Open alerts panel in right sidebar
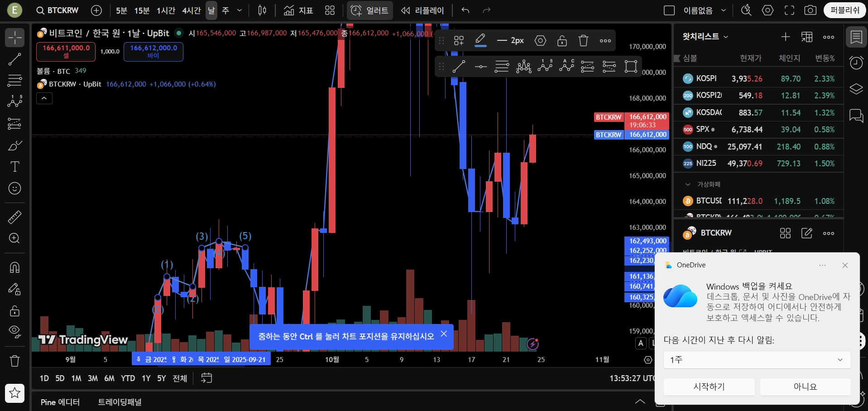This screenshot has width=868, height=411. coord(856,63)
